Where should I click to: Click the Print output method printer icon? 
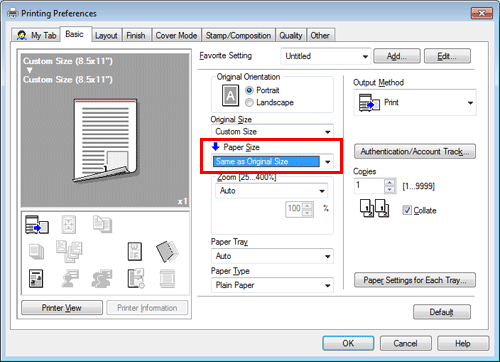(x=369, y=103)
